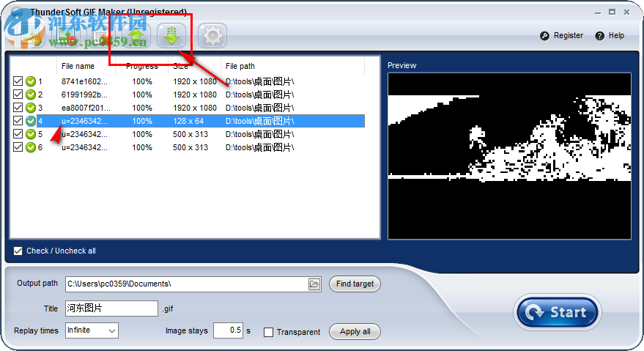The width and height of the screenshot is (644, 351).
Task: Uncheck the checkbox for selected row 4
Action: (x=18, y=121)
